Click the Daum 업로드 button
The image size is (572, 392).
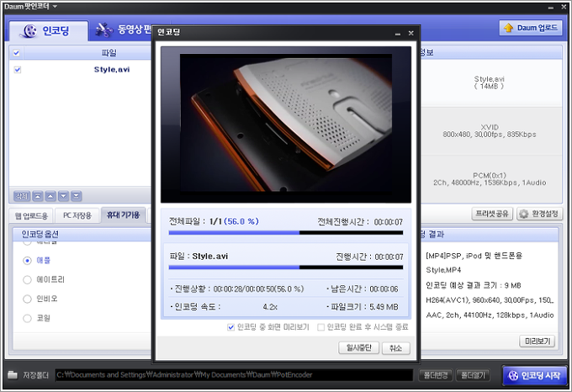pyautogui.click(x=531, y=28)
